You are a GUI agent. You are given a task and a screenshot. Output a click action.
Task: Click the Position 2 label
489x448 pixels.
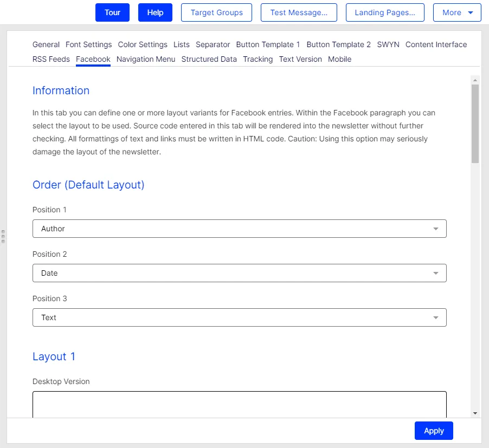click(x=49, y=254)
